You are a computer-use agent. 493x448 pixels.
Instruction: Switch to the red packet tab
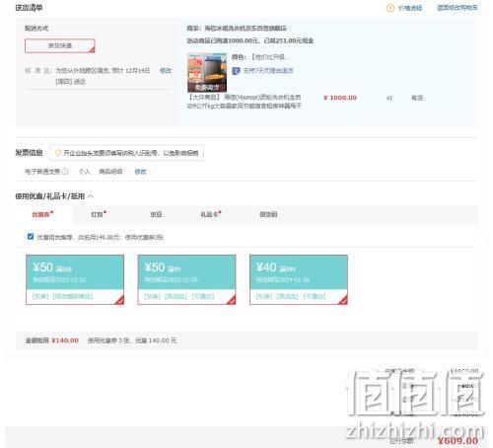(x=99, y=214)
